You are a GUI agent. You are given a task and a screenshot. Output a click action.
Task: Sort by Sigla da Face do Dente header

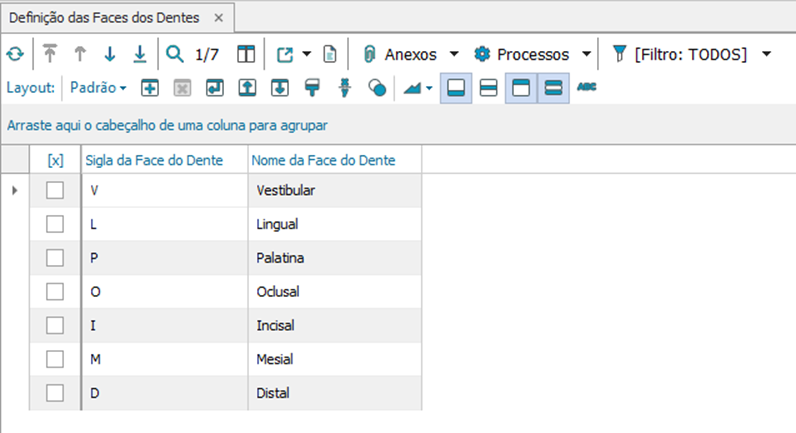tap(162, 160)
